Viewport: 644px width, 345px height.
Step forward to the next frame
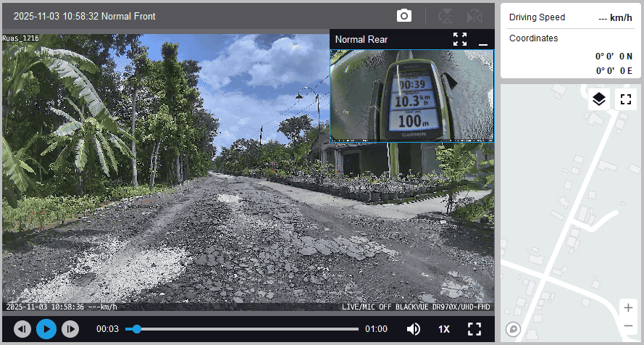pos(70,329)
